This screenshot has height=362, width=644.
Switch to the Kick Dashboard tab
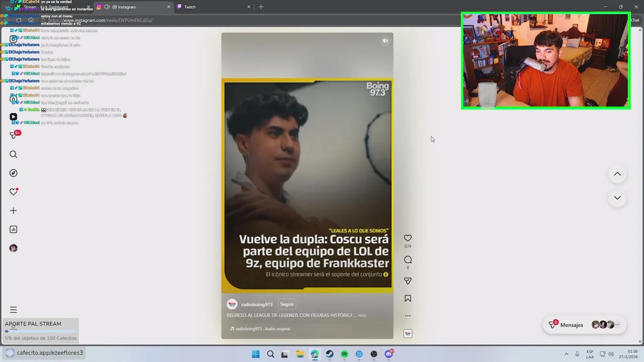[54, 7]
